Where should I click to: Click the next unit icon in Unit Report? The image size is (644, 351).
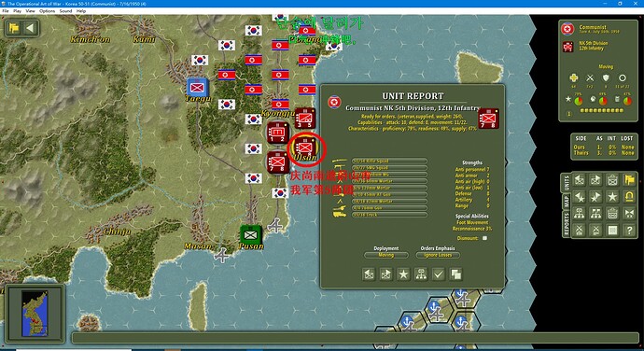(386, 274)
